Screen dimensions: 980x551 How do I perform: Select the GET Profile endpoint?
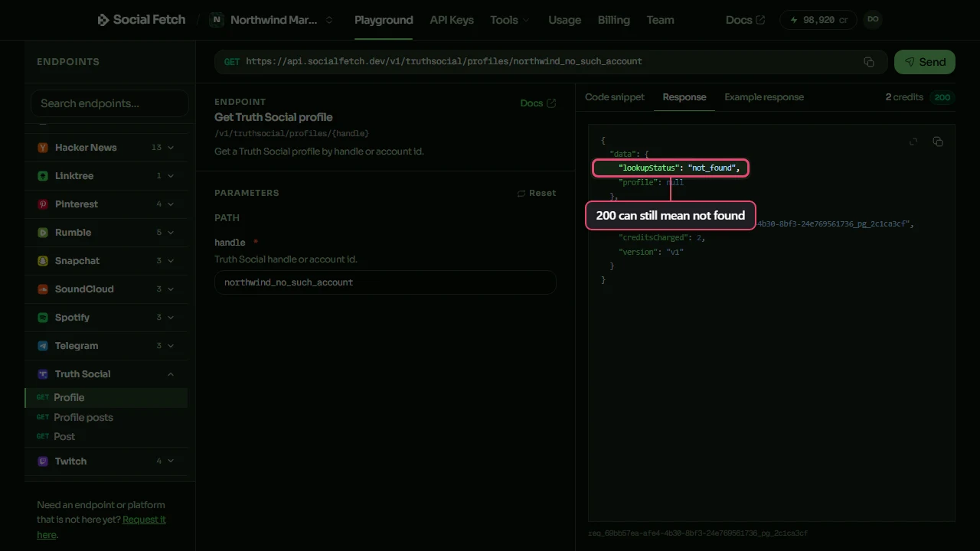106,397
